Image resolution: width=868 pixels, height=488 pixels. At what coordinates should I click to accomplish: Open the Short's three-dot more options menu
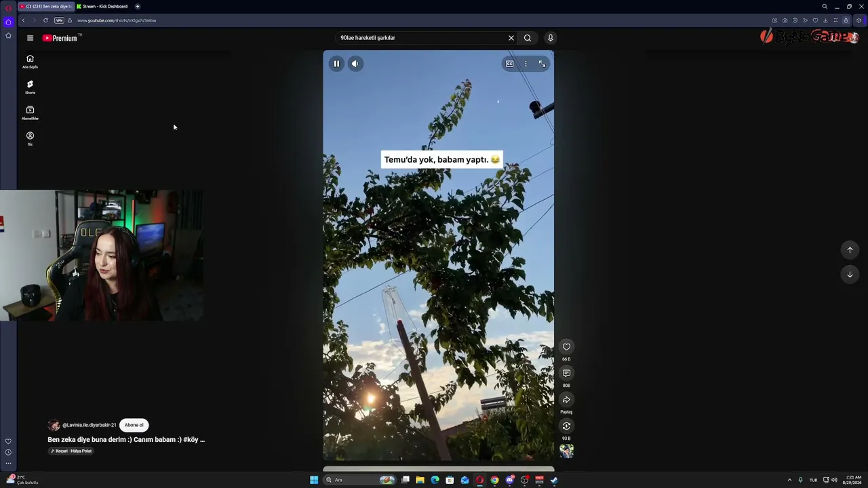tap(526, 64)
